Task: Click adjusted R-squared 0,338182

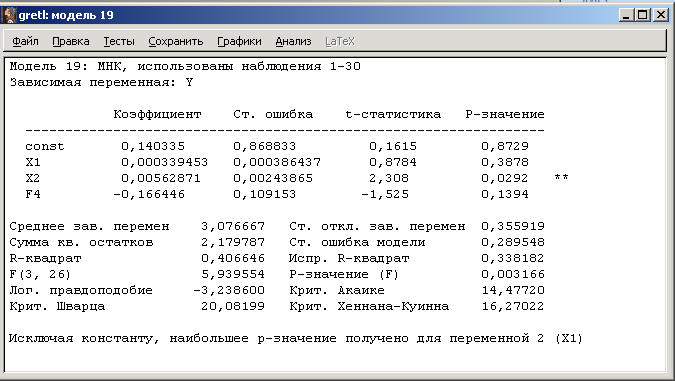Action: pyautogui.click(x=513, y=258)
